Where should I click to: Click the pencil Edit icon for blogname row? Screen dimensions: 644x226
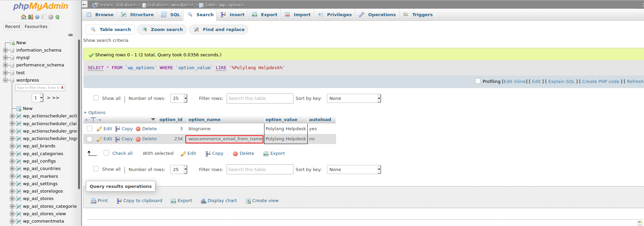pos(99,129)
